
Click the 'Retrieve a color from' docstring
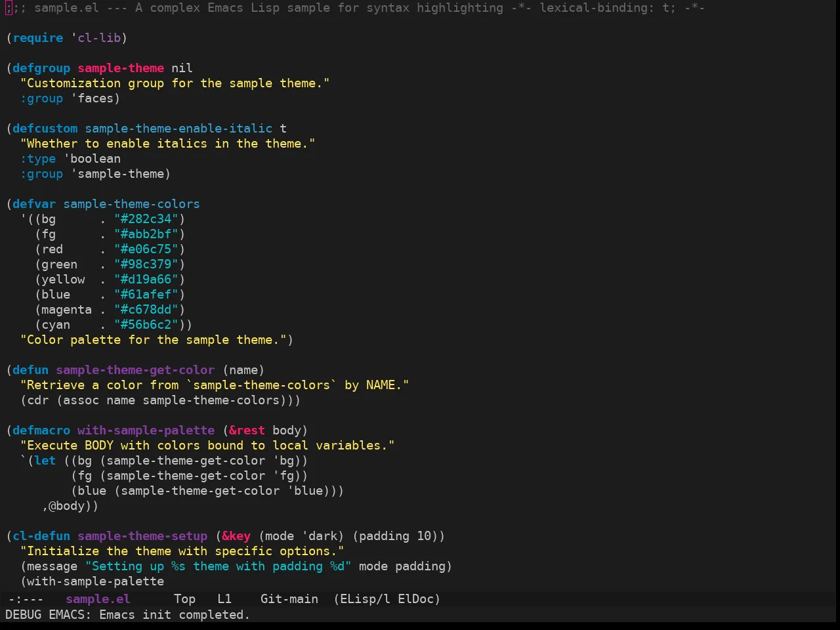(215, 385)
